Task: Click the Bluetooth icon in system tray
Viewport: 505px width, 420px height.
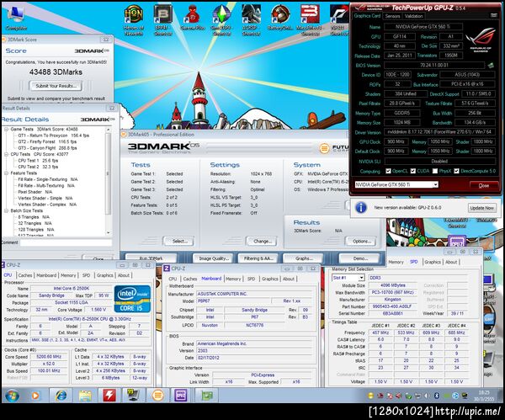Action: (x=436, y=396)
